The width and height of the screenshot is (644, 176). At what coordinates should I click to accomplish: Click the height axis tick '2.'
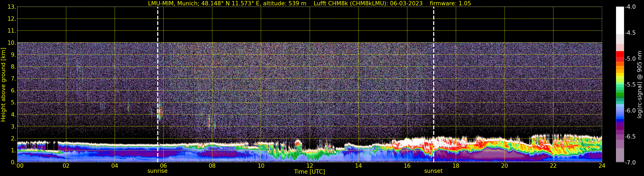[x=13, y=139]
